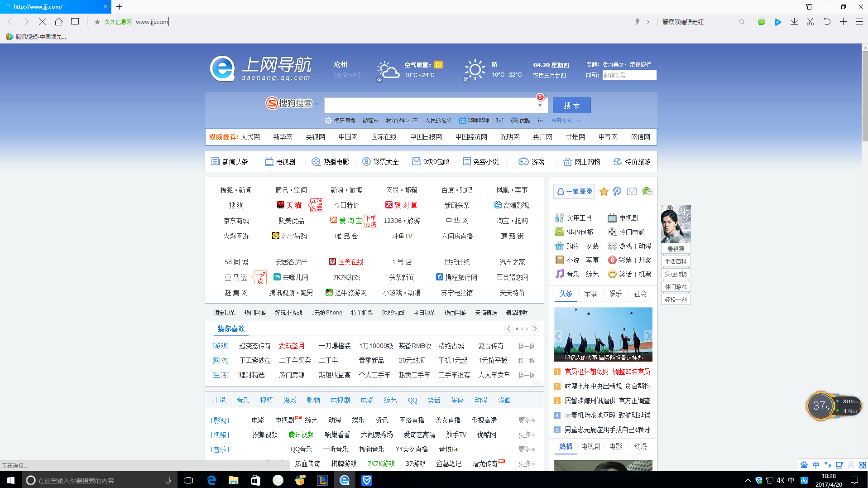Click the green WeChat icon next to 一键登录

tap(647, 191)
